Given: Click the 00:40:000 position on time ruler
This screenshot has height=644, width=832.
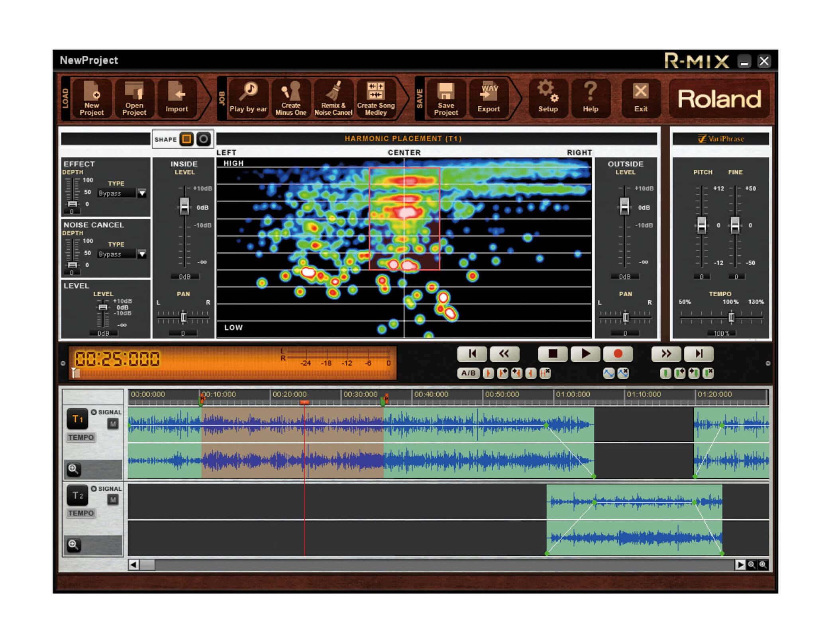Looking at the screenshot, I should coord(431,394).
